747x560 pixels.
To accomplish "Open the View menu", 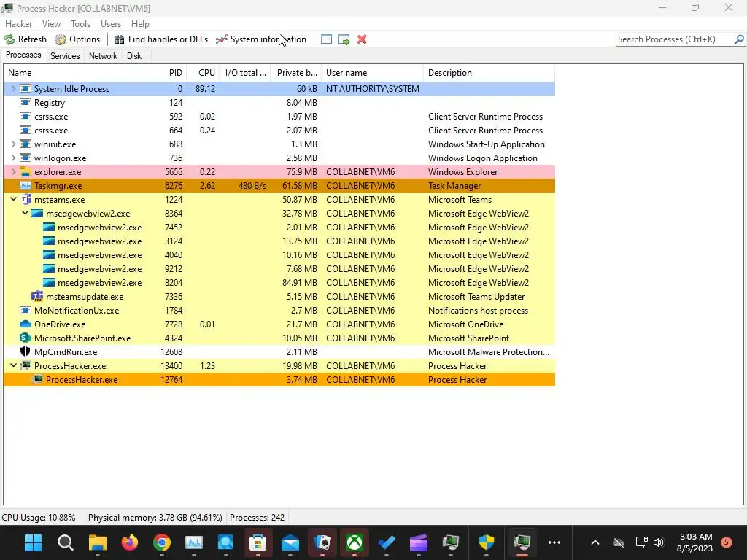I will tap(51, 24).
